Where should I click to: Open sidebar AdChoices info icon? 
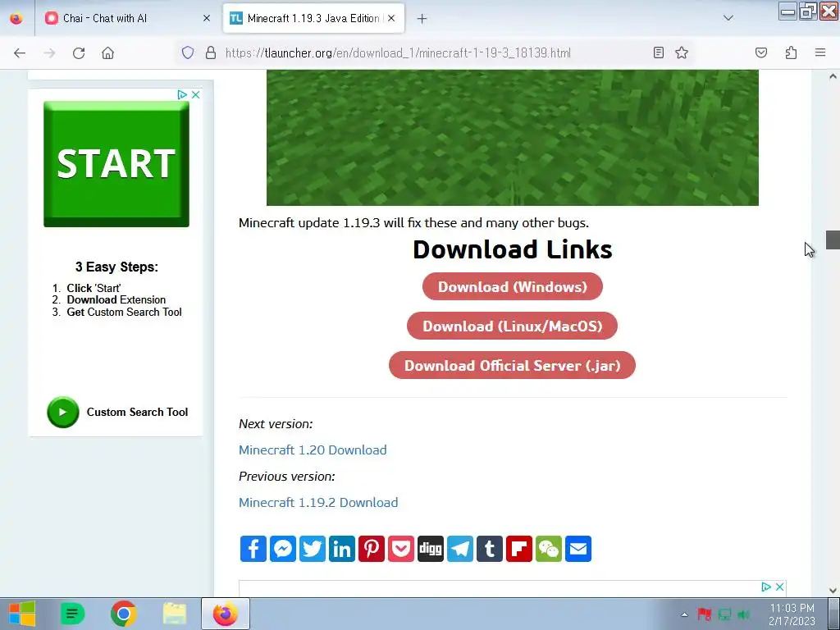coord(182,95)
